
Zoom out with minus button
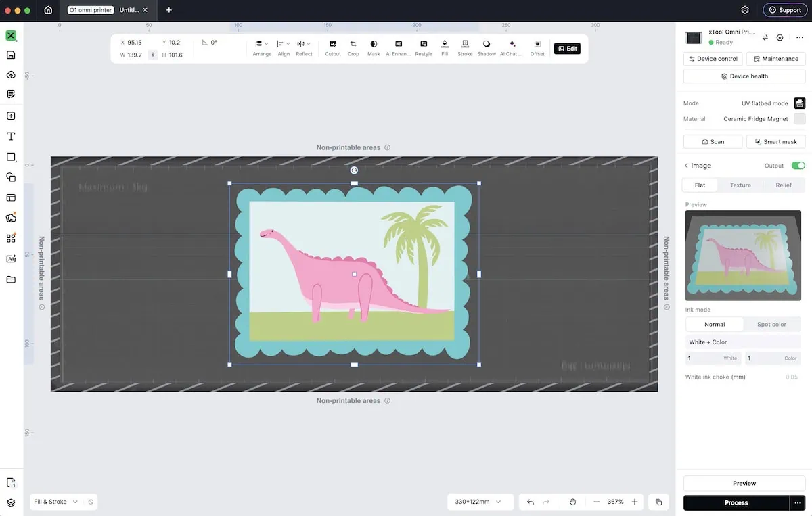click(597, 502)
